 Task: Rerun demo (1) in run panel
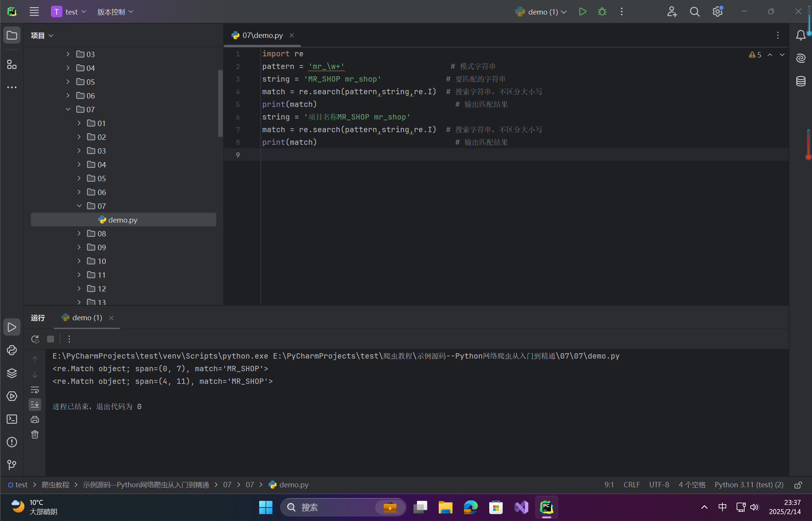pyautogui.click(x=35, y=339)
